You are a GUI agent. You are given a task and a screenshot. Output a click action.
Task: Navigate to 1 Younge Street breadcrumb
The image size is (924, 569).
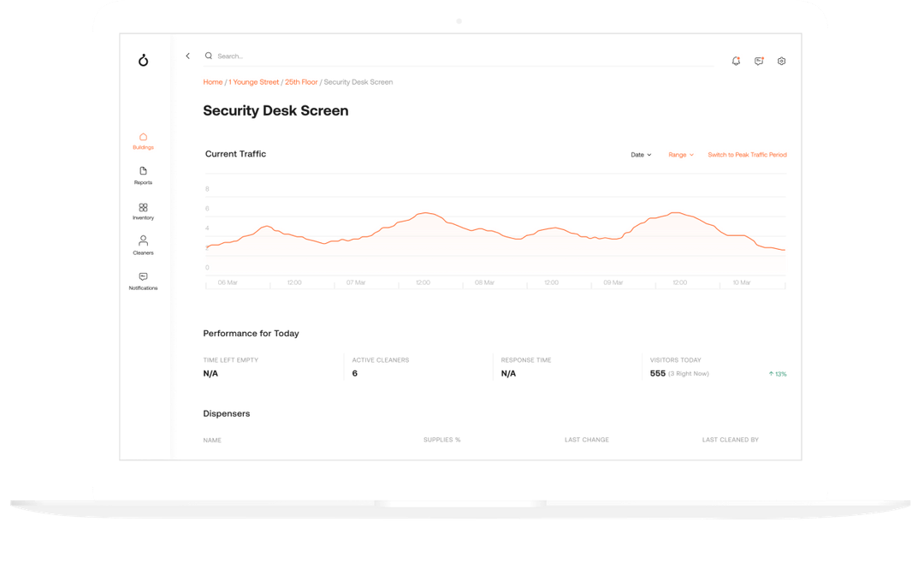coord(253,82)
